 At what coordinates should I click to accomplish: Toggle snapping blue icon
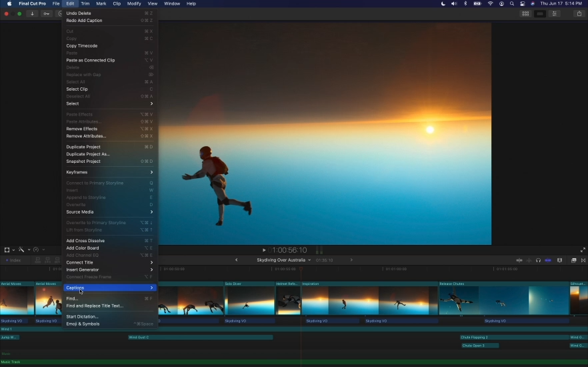(x=548, y=260)
